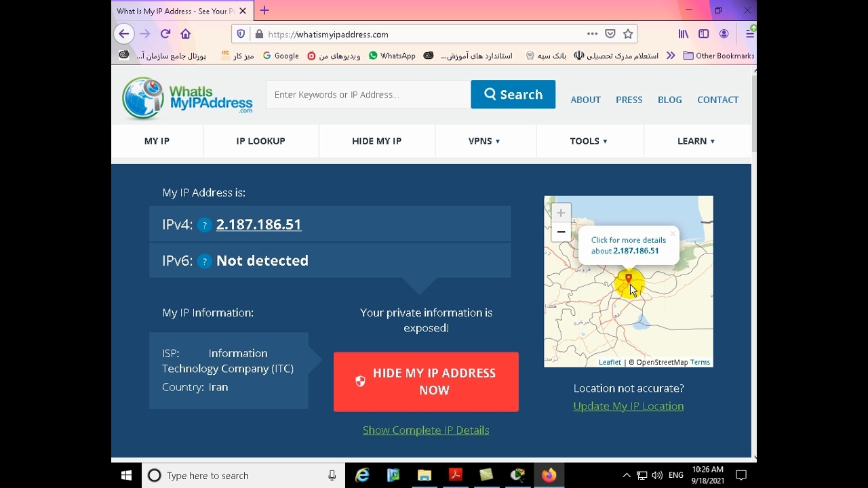The width and height of the screenshot is (868, 488).
Task: Zoom in the map with plus button
Action: pyautogui.click(x=561, y=213)
